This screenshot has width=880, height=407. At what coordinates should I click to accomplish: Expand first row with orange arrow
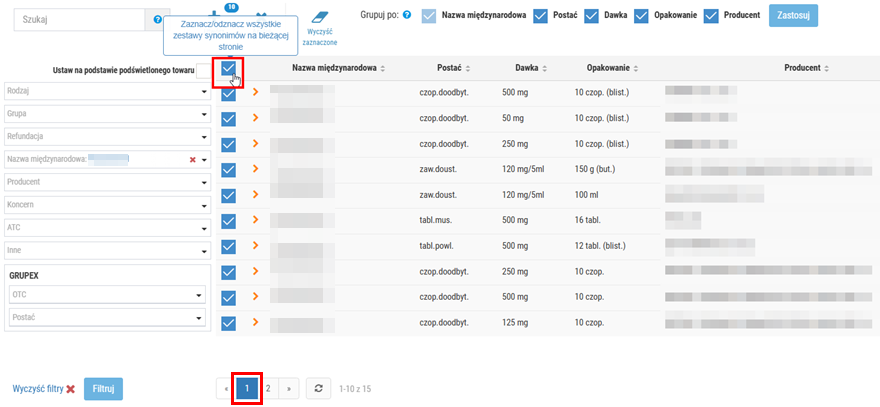256,92
